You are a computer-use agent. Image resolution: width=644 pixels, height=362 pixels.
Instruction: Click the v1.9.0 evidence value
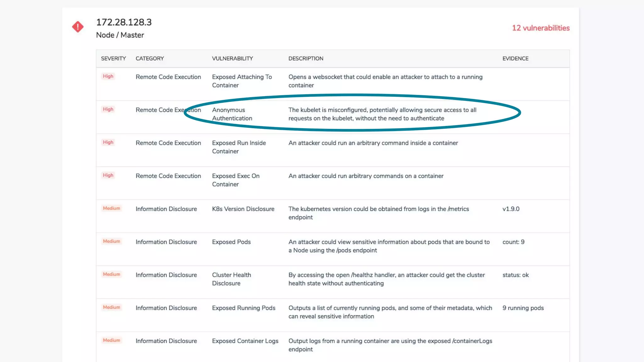click(511, 209)
